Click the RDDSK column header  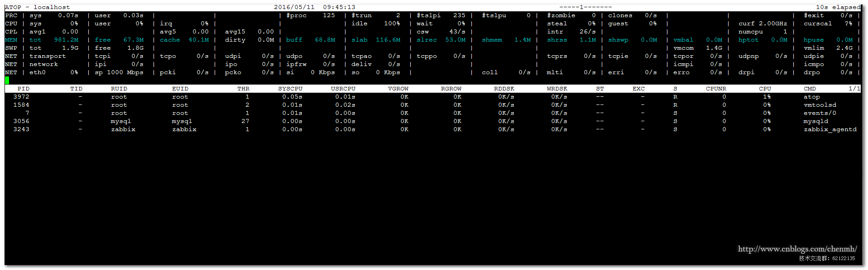[504, 89]
